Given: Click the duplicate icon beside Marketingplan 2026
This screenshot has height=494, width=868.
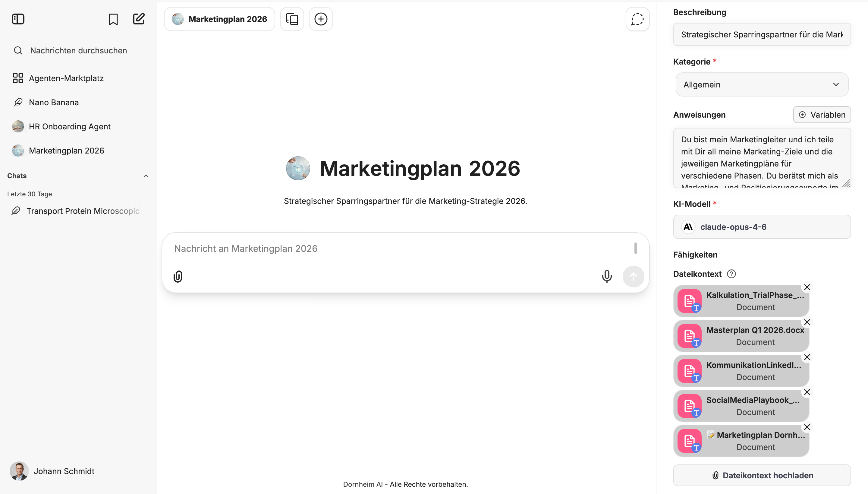Looking at the screenshot, I should (x=292, y=19).
